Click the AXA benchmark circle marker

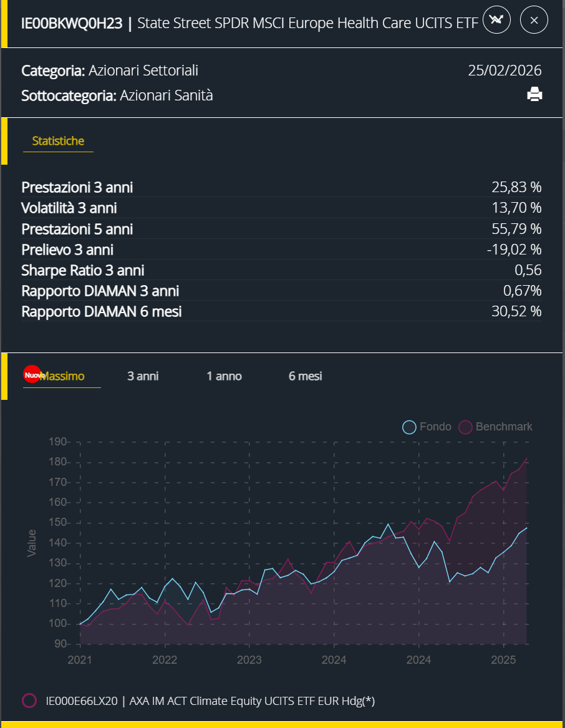click(29, 701)
